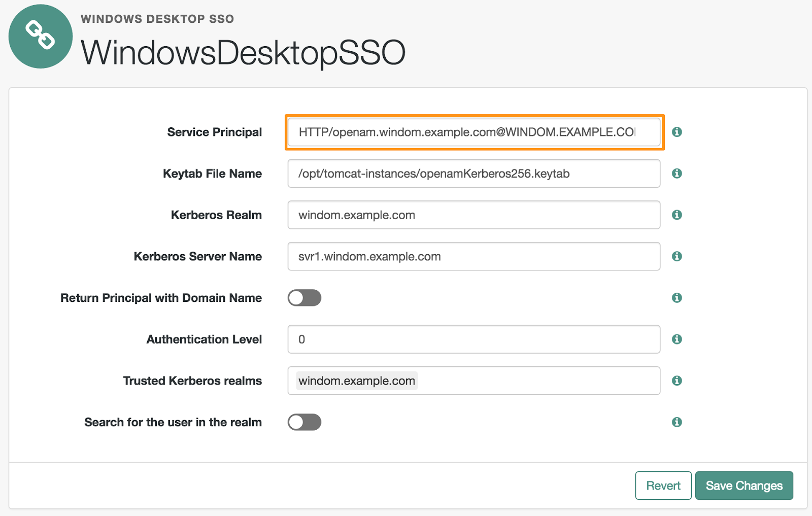The image size is (812, 516).
Task: Click the Save Changes button
Action: tap(744, 486)
